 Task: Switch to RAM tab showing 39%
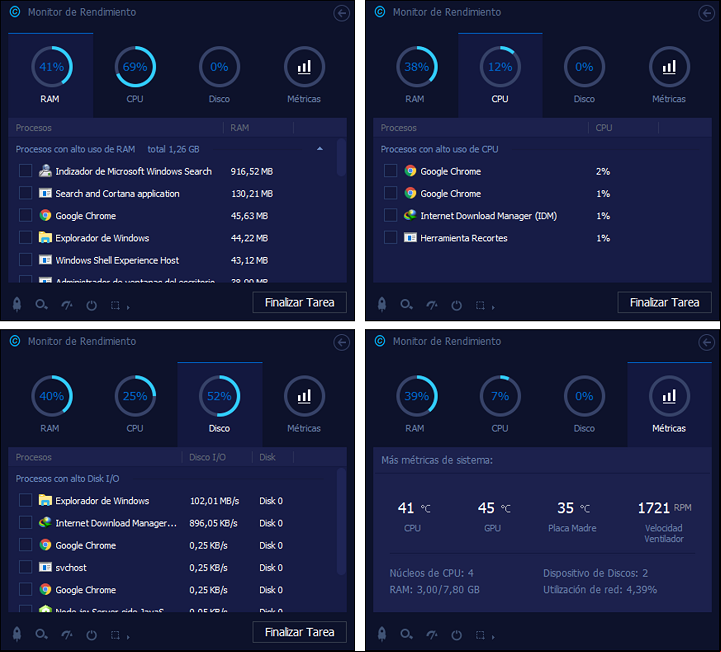[x=416, y=405]
